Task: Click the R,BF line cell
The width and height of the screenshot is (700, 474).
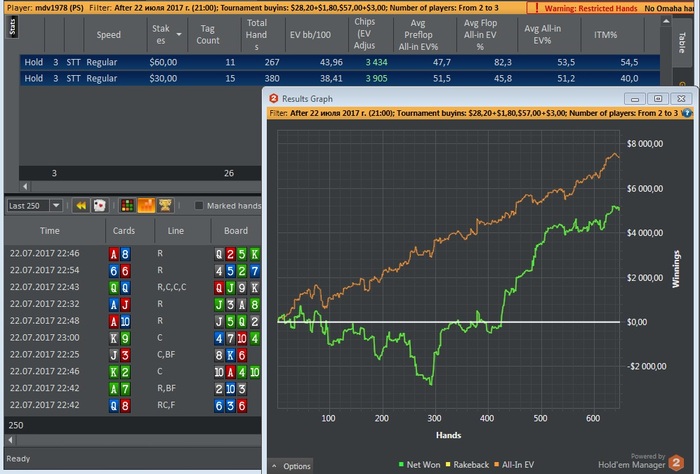Action: point(166,388)
